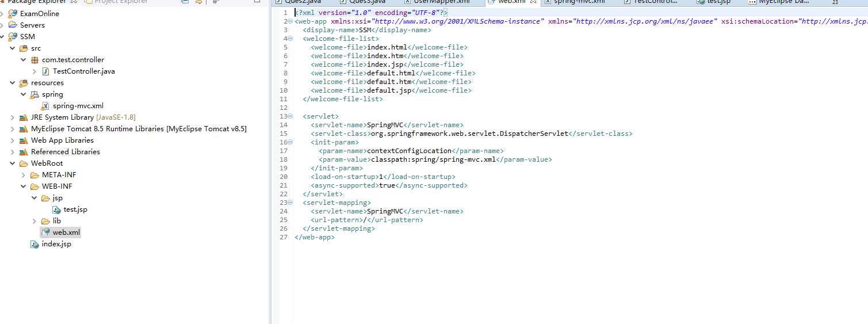Image resolution: width=868 pixels, height=324 pixels.
Task: Expand the JRE System Library node
Action: (x=13, y=117)
